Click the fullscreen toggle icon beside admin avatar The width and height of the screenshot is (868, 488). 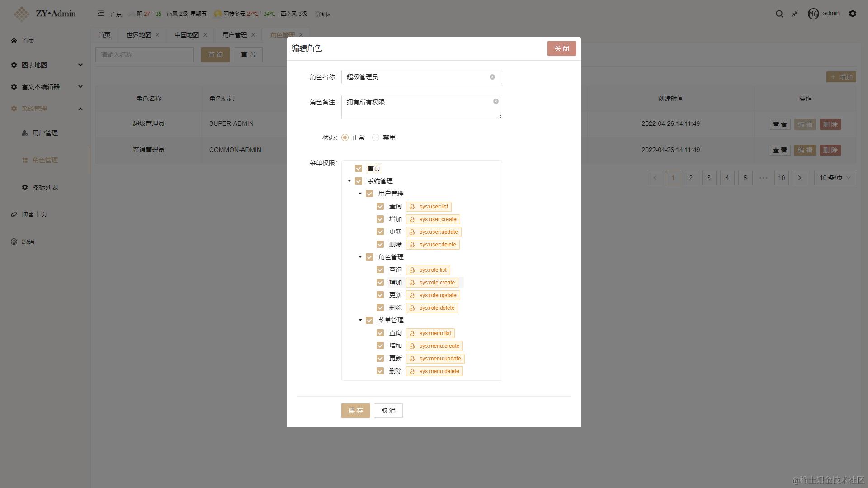[x=795, y=14]
